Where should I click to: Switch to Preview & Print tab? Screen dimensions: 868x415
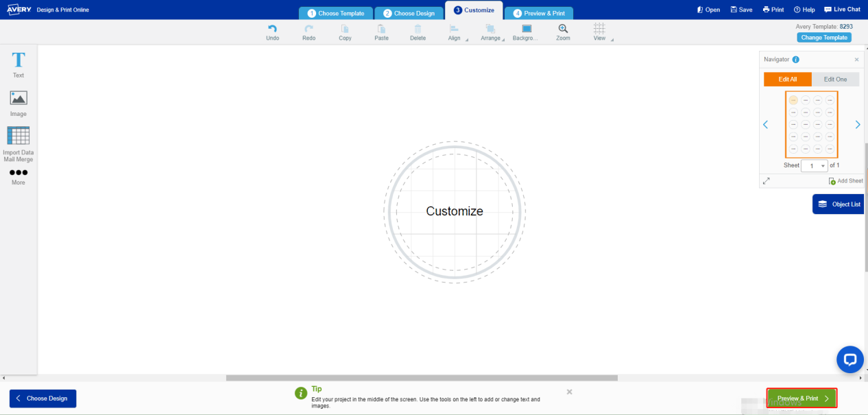[x=539, y=13]
